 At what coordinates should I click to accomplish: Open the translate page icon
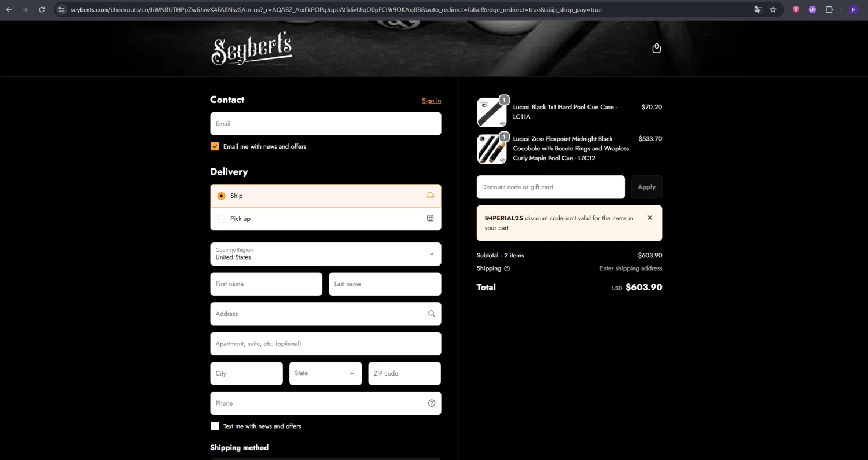[x=758, y=9]
